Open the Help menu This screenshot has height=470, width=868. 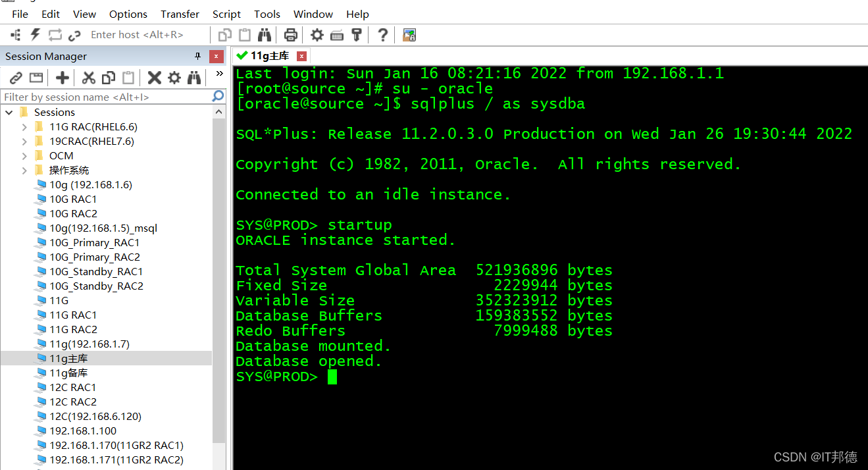click(x=357, y=14)
